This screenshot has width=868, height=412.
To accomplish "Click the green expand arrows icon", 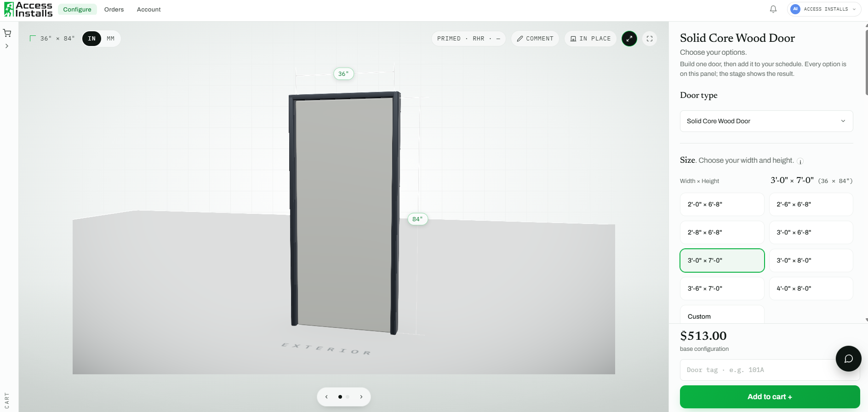I will 629,39.
